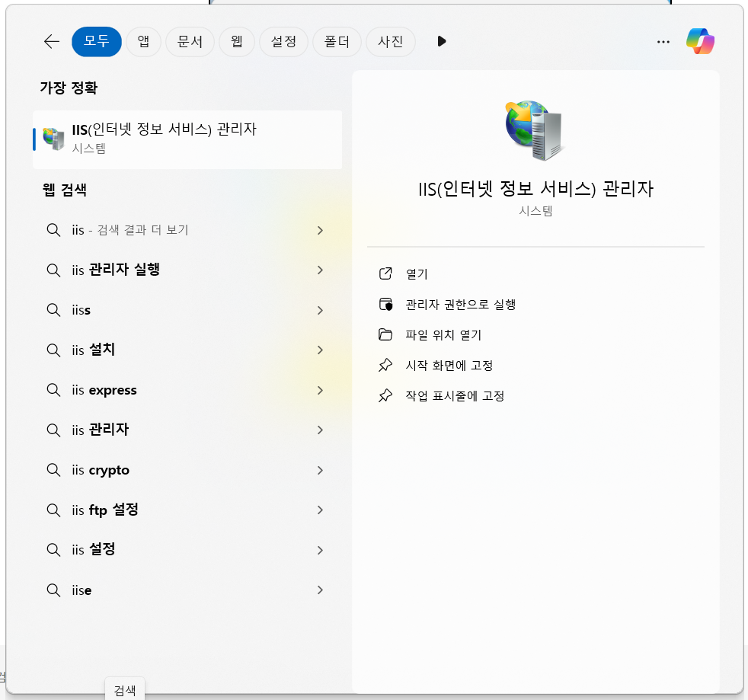Open web suggestion 'iis crypto'
This screenshot has width=748, height=700.
click(187, 470)
